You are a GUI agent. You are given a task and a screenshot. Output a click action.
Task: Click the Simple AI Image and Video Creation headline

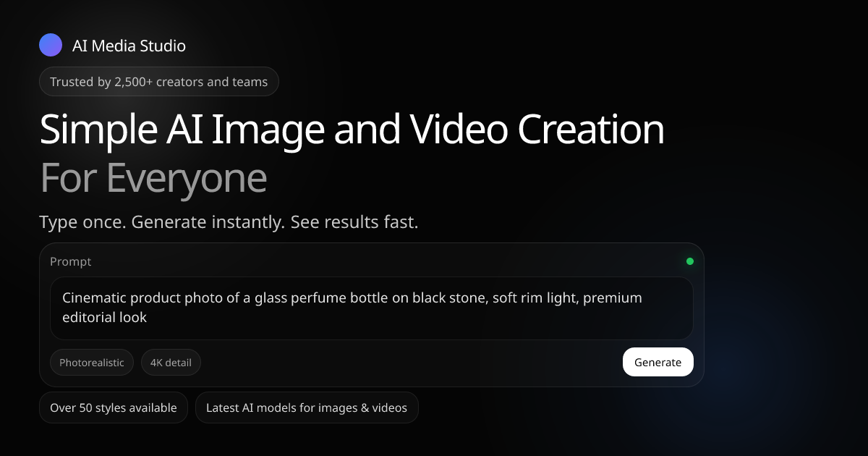click(x=352, y=130)
